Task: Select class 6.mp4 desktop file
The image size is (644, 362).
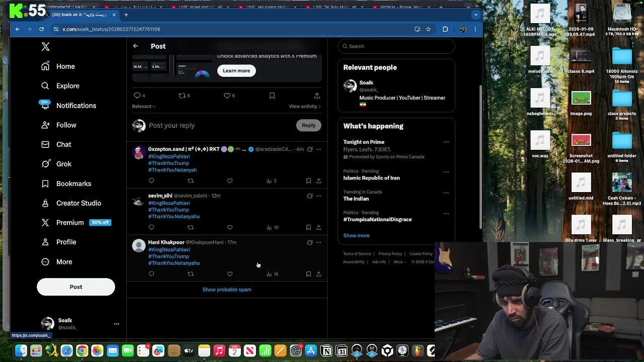Action: click(581, 61)
